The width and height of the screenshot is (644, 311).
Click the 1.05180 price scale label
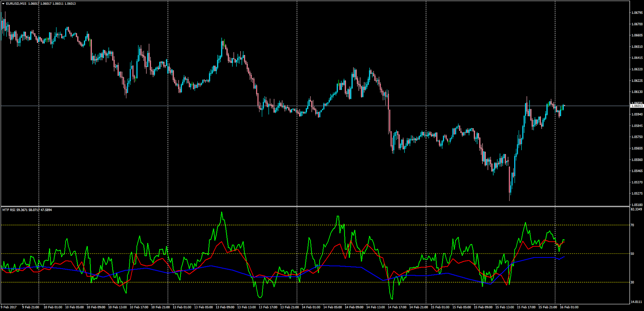[637, 205]
